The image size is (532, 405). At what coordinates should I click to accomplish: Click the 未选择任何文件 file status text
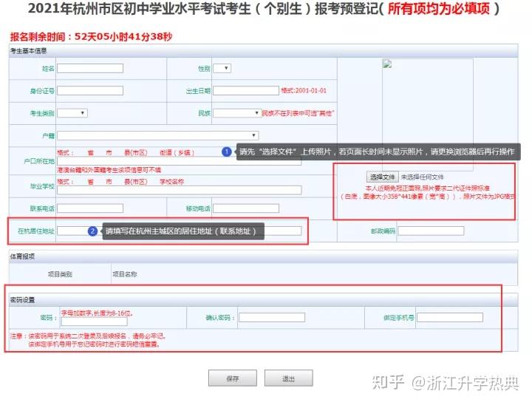pos(422,177)
